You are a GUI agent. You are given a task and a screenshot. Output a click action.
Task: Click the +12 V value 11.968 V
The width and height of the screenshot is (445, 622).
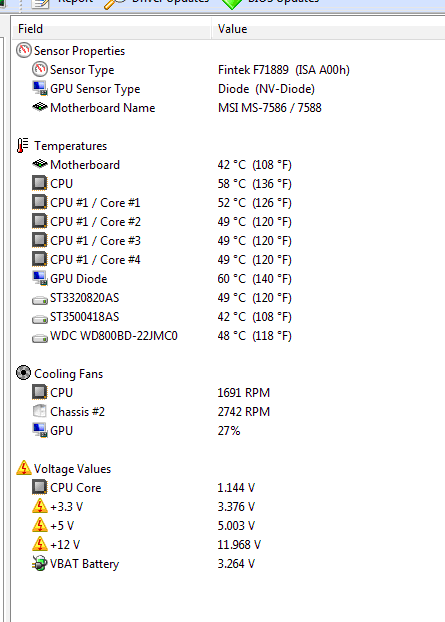(239, 545)
